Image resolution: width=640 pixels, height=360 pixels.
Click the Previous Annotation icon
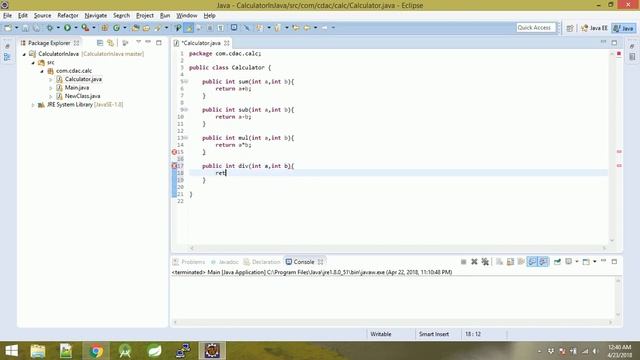[x=277, y=28]
